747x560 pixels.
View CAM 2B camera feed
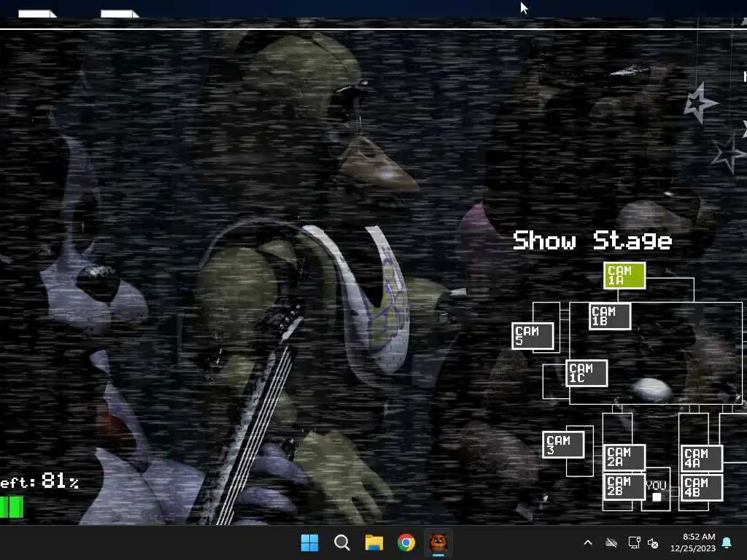pos(624,486)
